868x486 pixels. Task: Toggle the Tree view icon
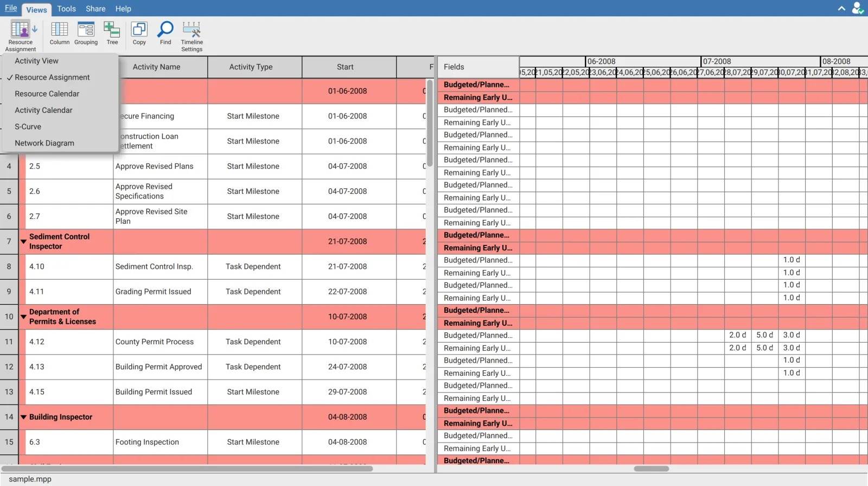click(112, 34)
